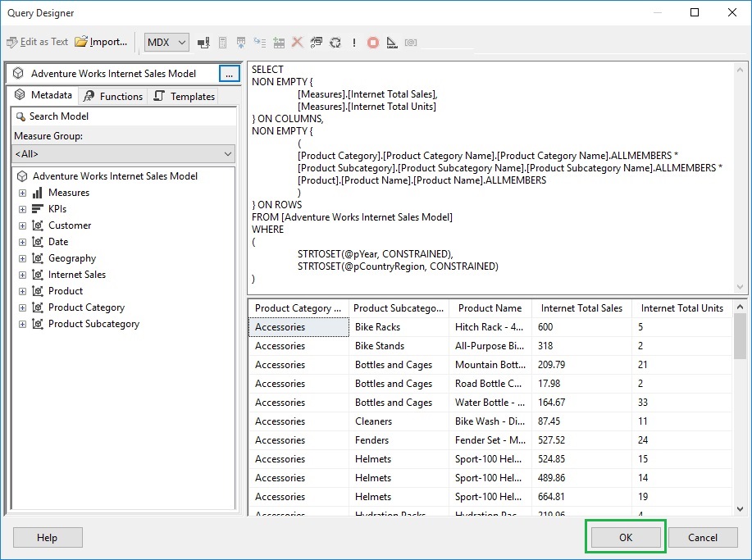Open the MDX command type dropdown
Viewport: 752px width, 560px height.
(167, 42)
